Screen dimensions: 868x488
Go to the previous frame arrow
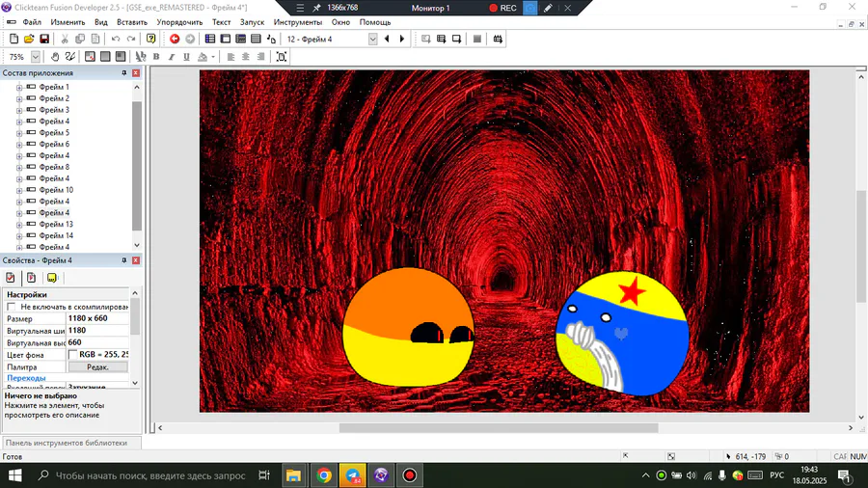click(x=387, y=39)
